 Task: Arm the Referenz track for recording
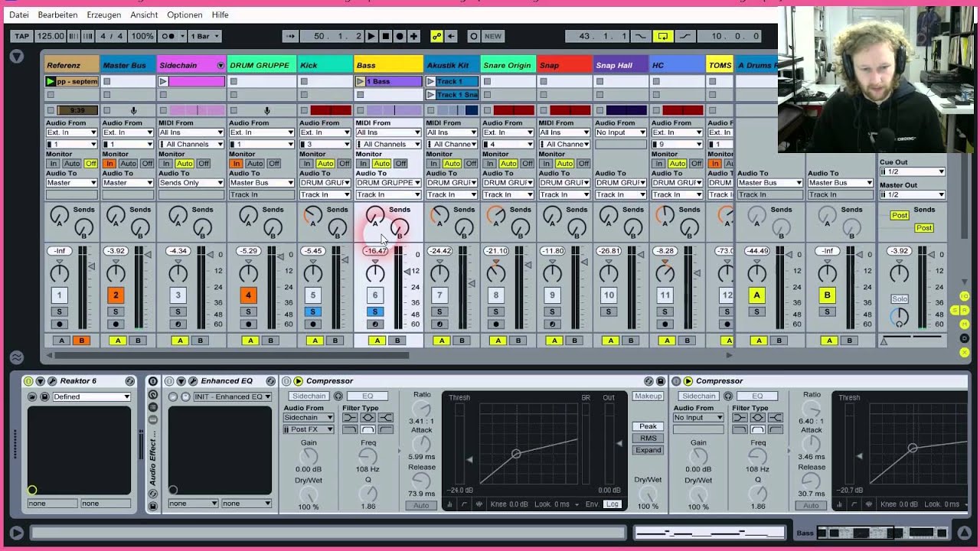[x=59, y=324]
